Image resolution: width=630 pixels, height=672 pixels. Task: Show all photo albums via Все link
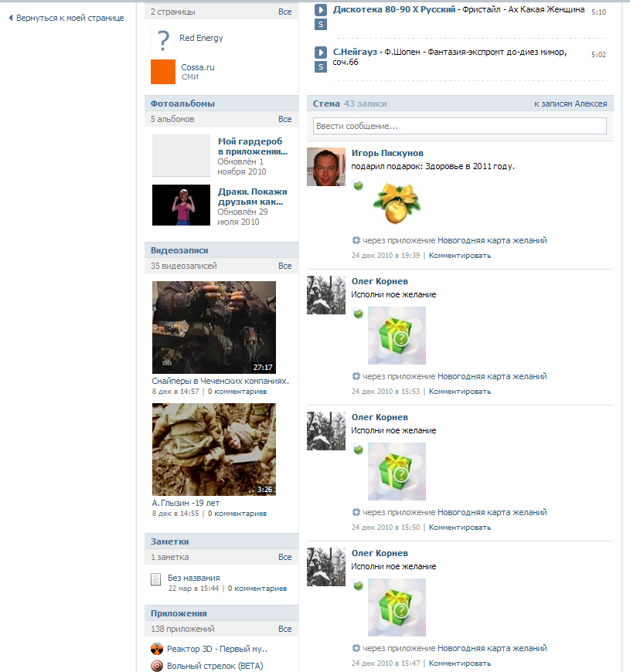[x=284, y=119]
